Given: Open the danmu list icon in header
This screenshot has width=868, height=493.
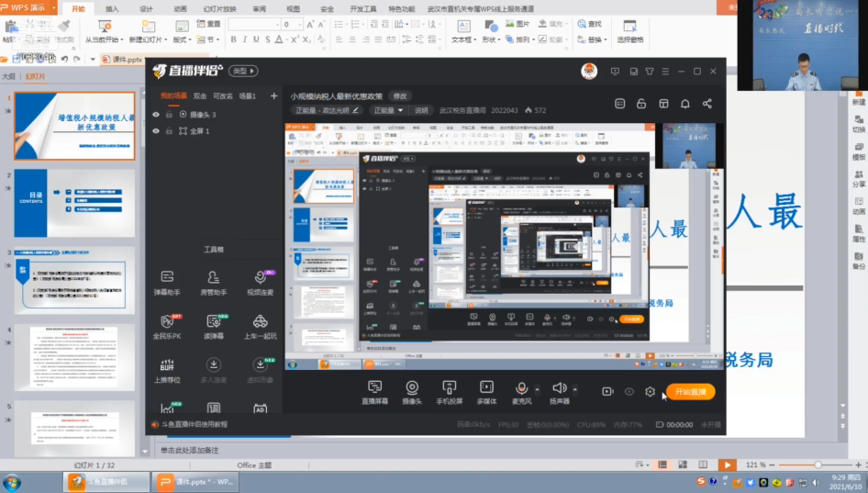Looking at the screenshot, I should pyautogui.click(x=620, y=104).
